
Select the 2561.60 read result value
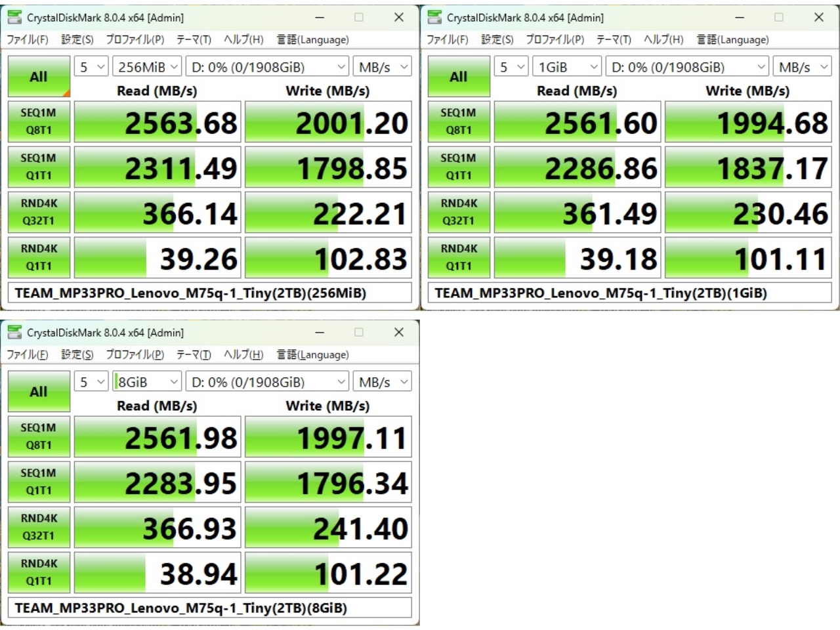click(x=577, y=122)
